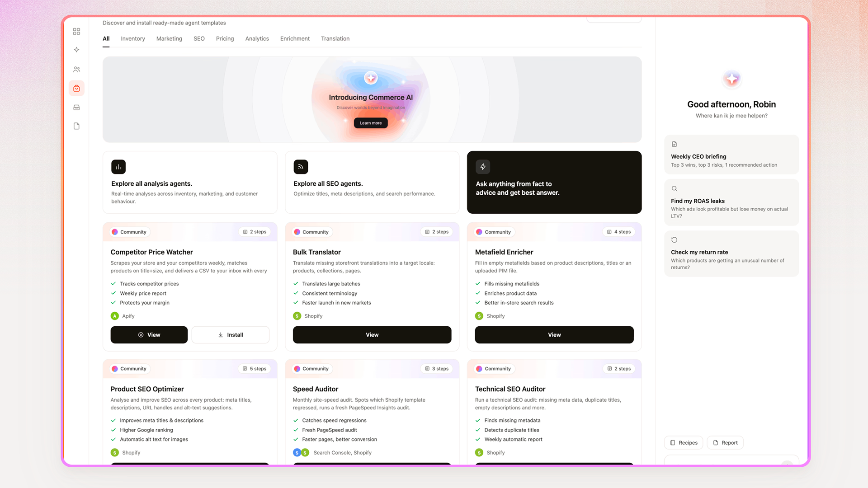Click the Technical SEO Auditor title
Image resolution: width=868 pixels, height=488 pixels.
pos(510,389)
